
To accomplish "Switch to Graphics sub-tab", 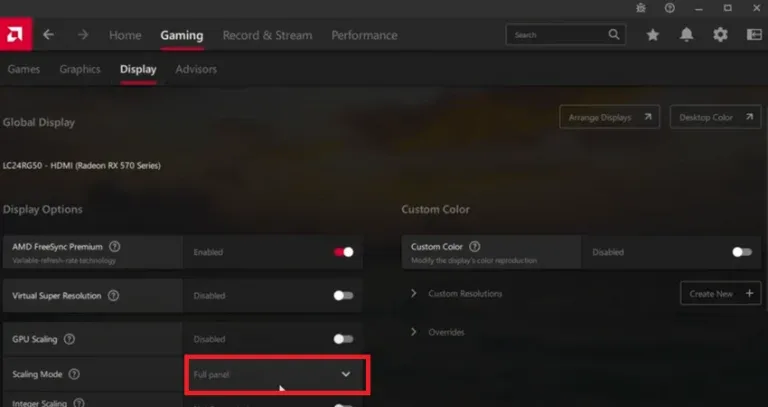I will pos(80,69).
